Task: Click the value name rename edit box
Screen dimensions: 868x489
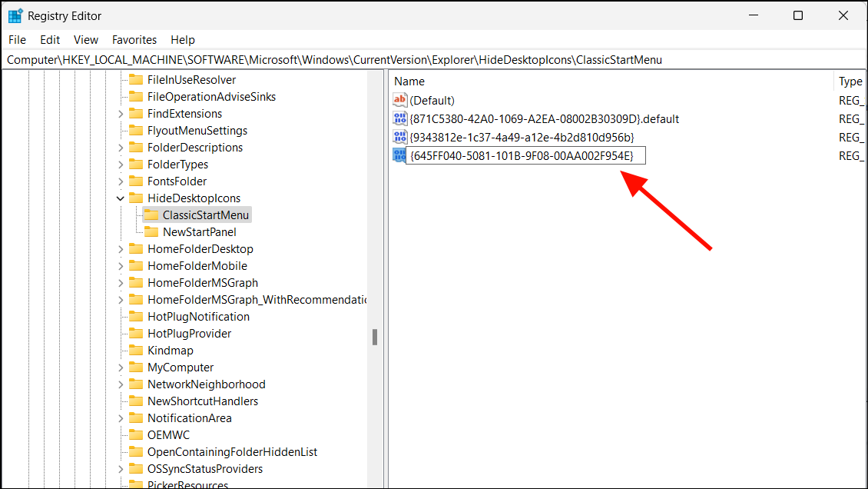Action: coord(526,155)
